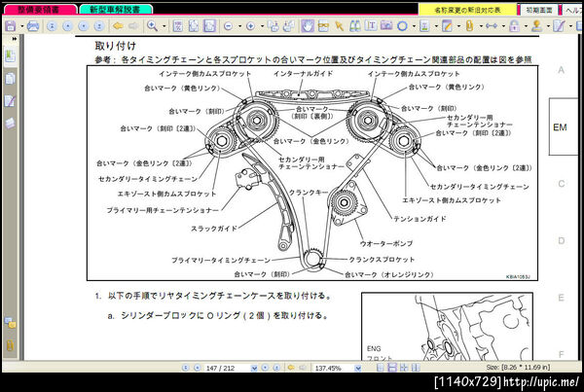584x392 pixels.
Task: Click the pen signature icon in toolbar
Action: 559,26
